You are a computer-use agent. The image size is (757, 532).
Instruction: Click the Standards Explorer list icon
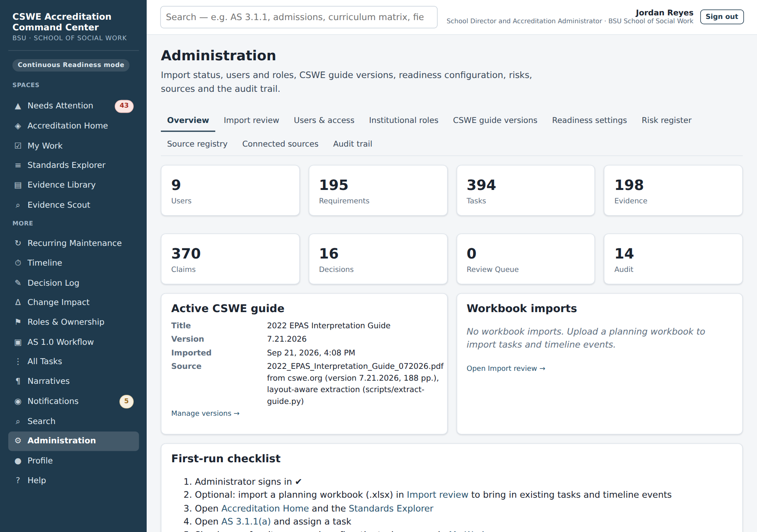(x=18, y=166)
